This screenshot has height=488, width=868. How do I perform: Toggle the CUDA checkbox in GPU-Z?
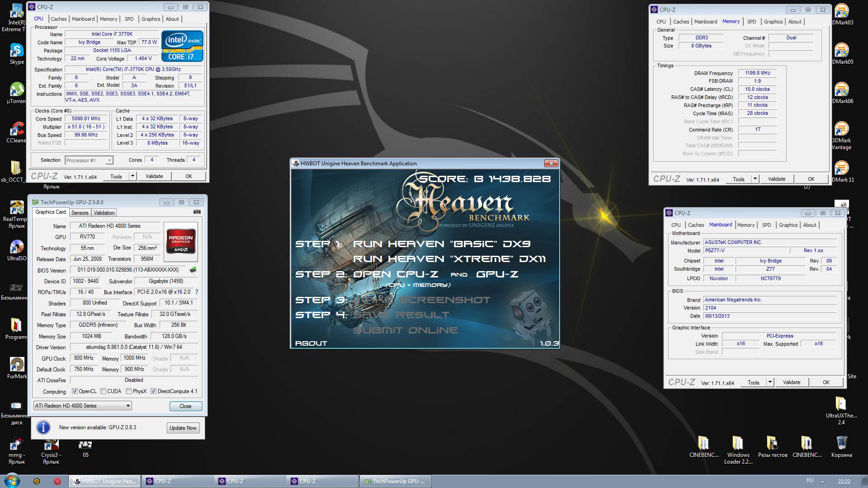pos(103,391)
